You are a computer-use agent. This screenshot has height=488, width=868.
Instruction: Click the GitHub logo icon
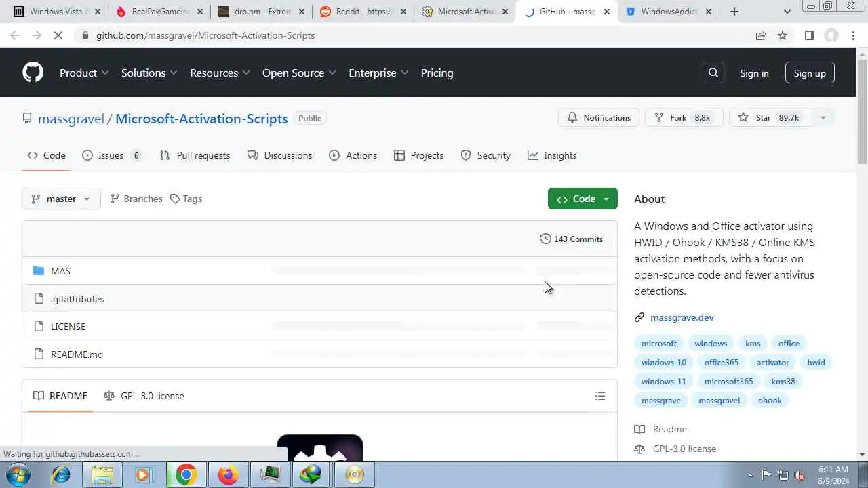pos(33,73)
